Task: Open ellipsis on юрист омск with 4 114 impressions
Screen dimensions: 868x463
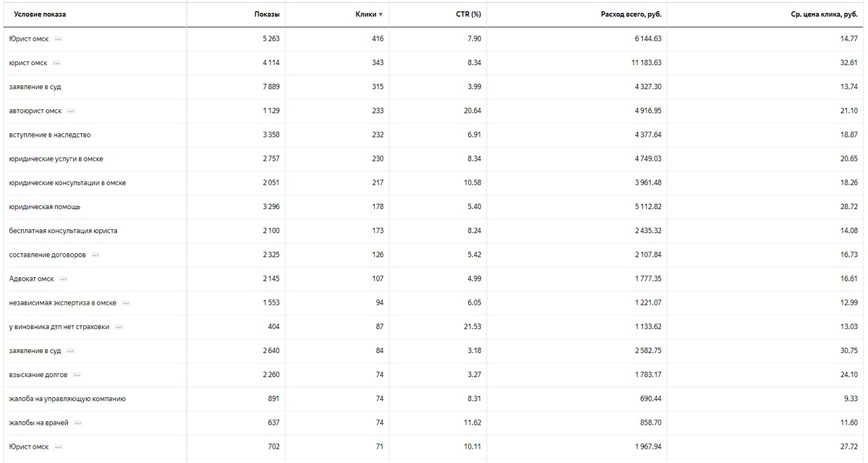Action: [x=56, y=63]
